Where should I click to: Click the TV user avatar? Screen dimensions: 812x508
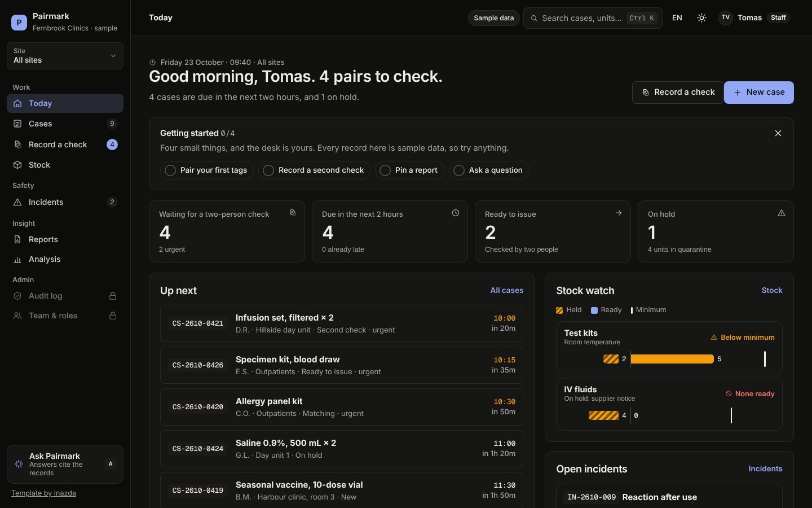(726, 17)
